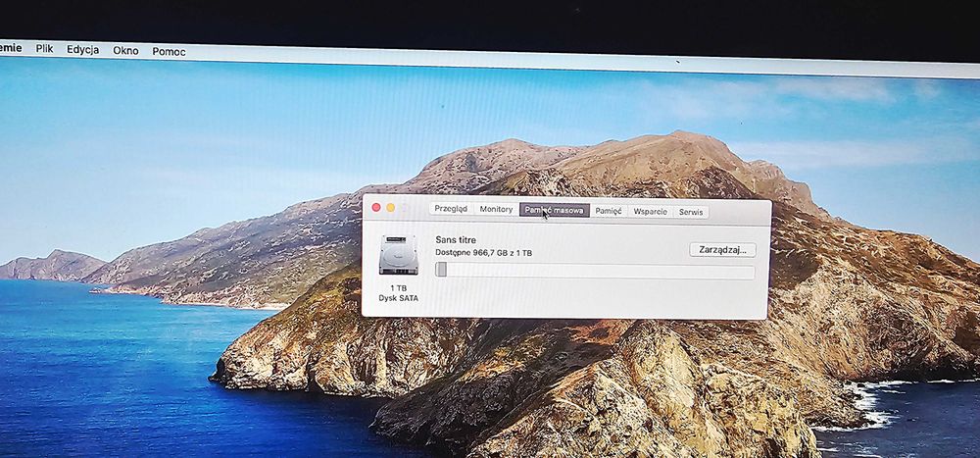Switch to the Przegląd tab
Screen dimensions: 980x458
coord(451,210)
